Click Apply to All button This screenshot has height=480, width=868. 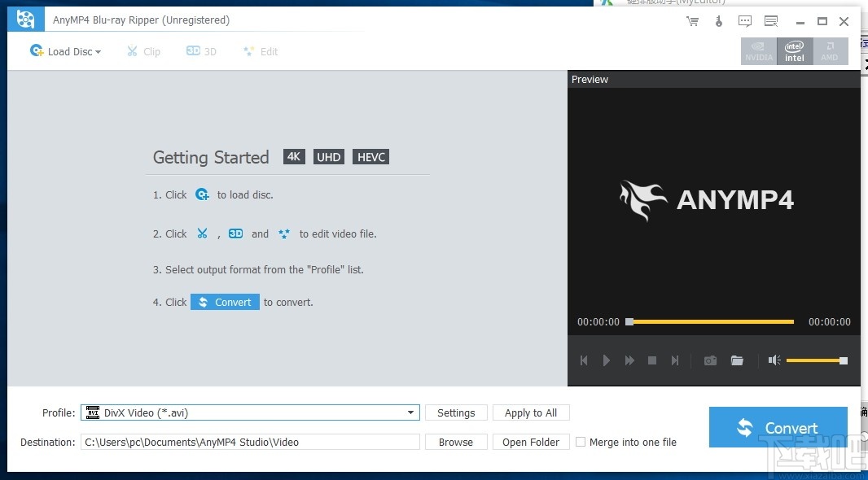pyautogui.click(x=531, y=412)
